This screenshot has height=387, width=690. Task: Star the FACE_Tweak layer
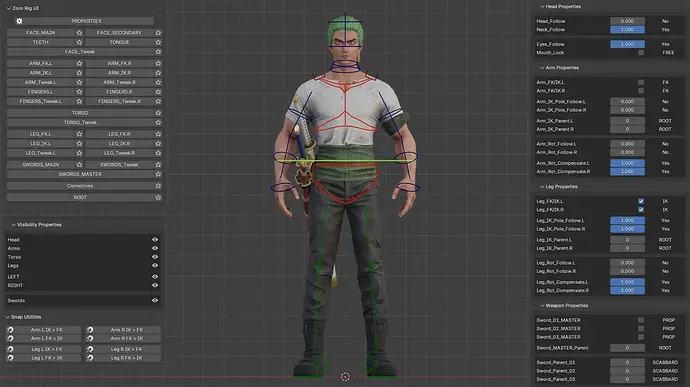coord(158,52)
